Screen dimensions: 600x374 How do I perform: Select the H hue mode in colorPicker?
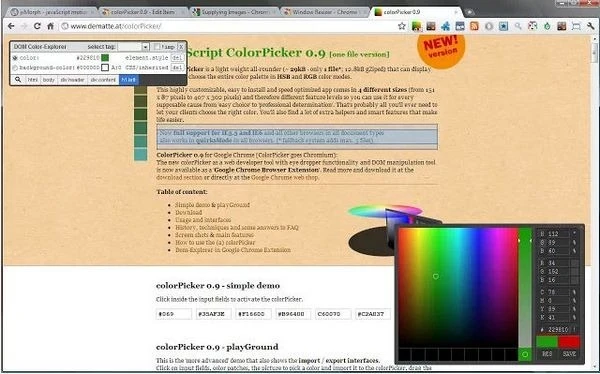click(542, 234)
